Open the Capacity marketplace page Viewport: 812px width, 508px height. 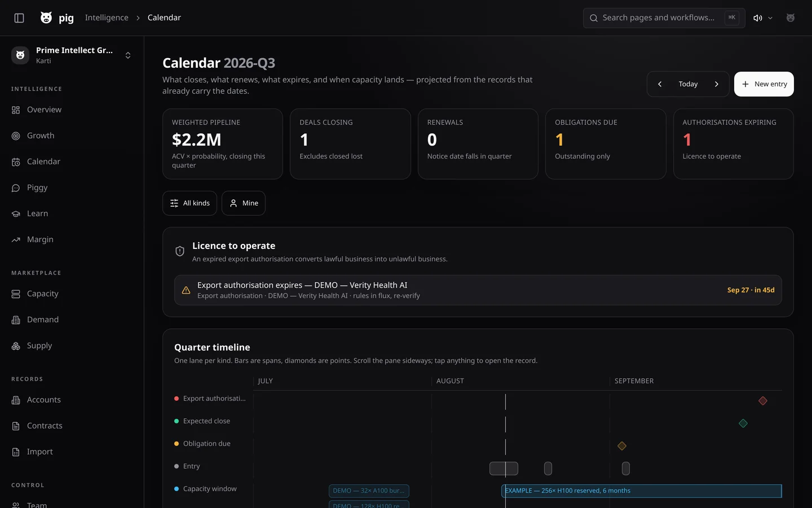click(72, 294)
